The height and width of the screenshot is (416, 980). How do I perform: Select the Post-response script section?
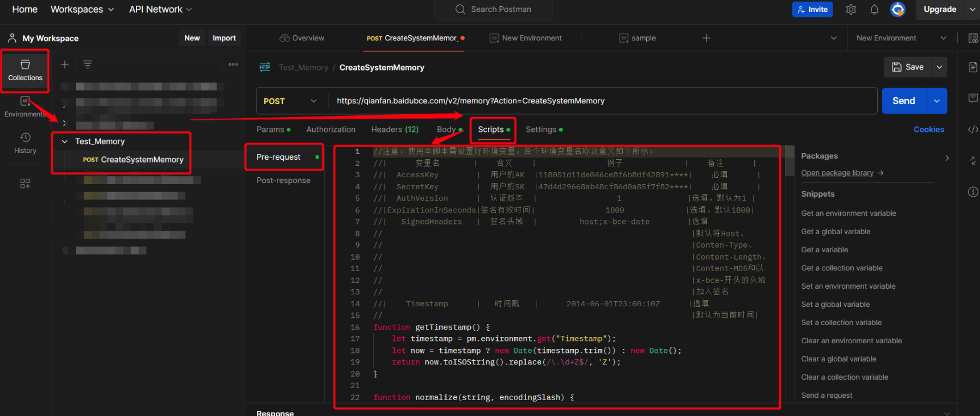(x=284, y=180)
